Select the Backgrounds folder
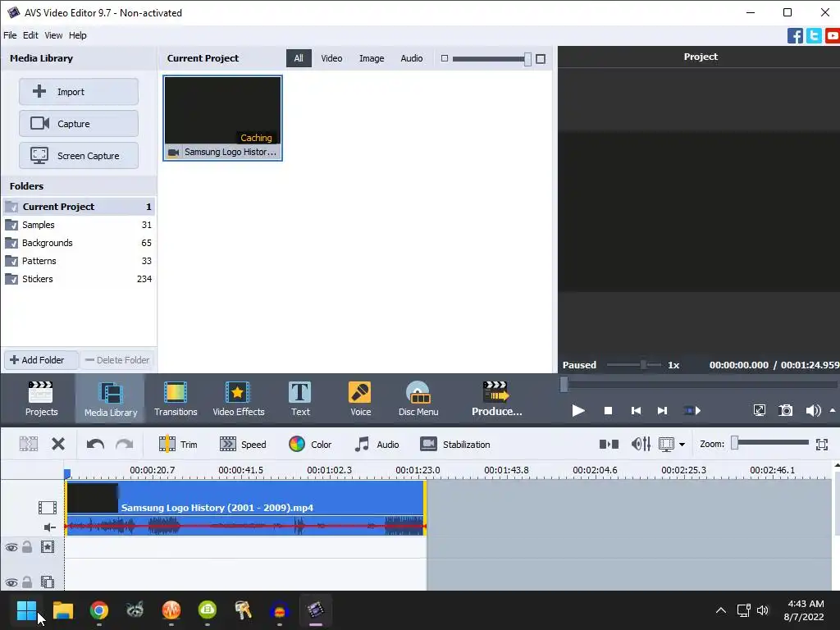Image resolution: width=840 pixels, height=630 pixels. click(x=78, y=243)
